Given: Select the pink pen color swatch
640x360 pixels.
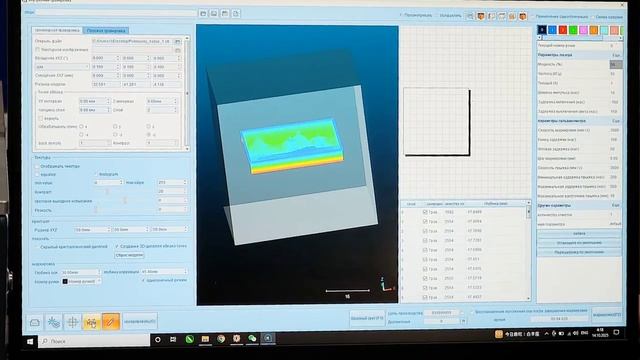Looking at the screenshot, I should point(583,30).
